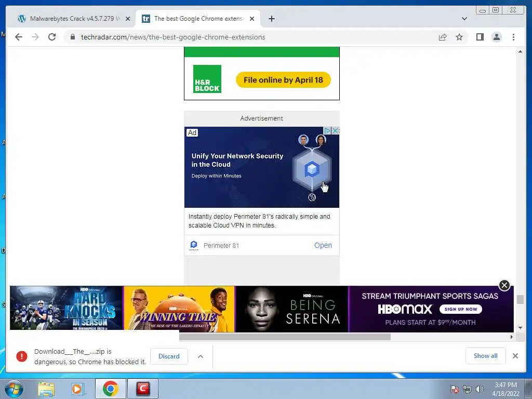Click the Action Center flag tray icon

[454, 389]
